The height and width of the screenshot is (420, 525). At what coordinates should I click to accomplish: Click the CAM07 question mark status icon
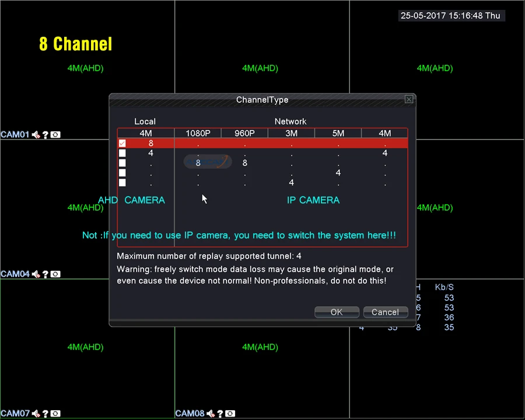coord(45,414)
